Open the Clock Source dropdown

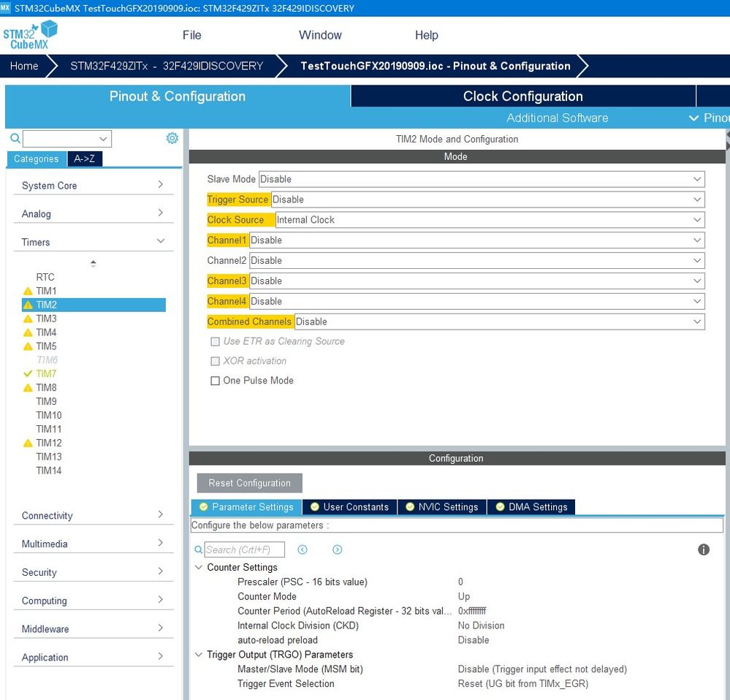(490, 220)
